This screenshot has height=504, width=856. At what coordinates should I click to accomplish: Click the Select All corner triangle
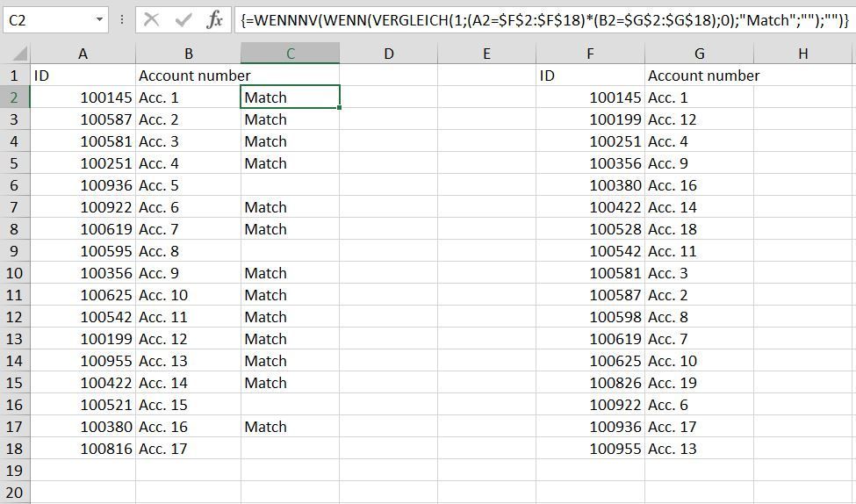click(x=18, y=54)
